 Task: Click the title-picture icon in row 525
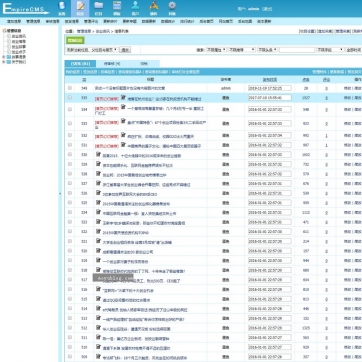tap(98, 202)
